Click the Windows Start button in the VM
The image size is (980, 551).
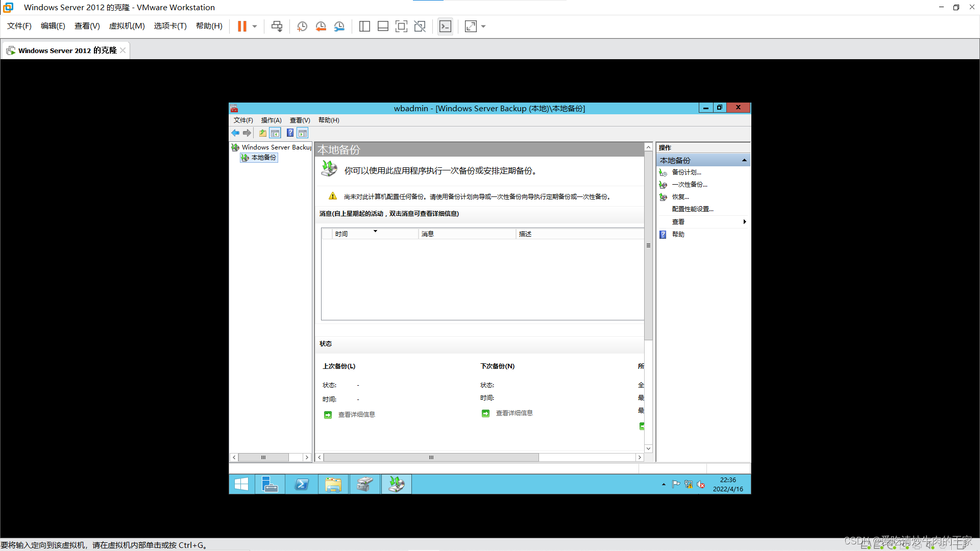pos(241,484)
